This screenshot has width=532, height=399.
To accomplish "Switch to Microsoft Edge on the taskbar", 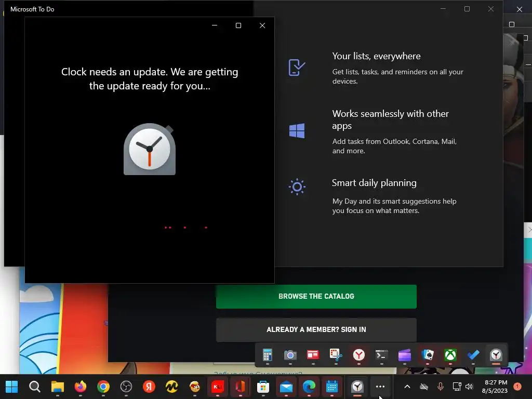I will (309, 387).
